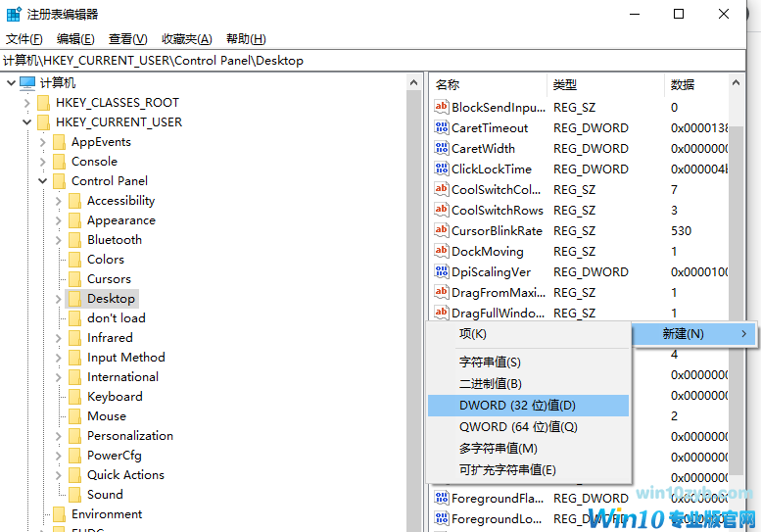Select QWORD (64 位)值 menu entry
The width and height of the screenshot is (761, 532).
[x=518, y=427]
